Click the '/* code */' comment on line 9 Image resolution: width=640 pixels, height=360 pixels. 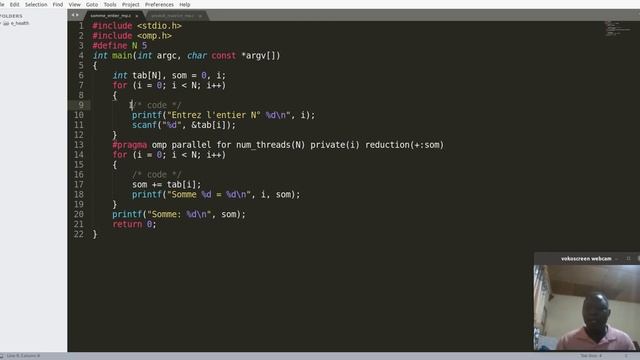coord(156,105)
